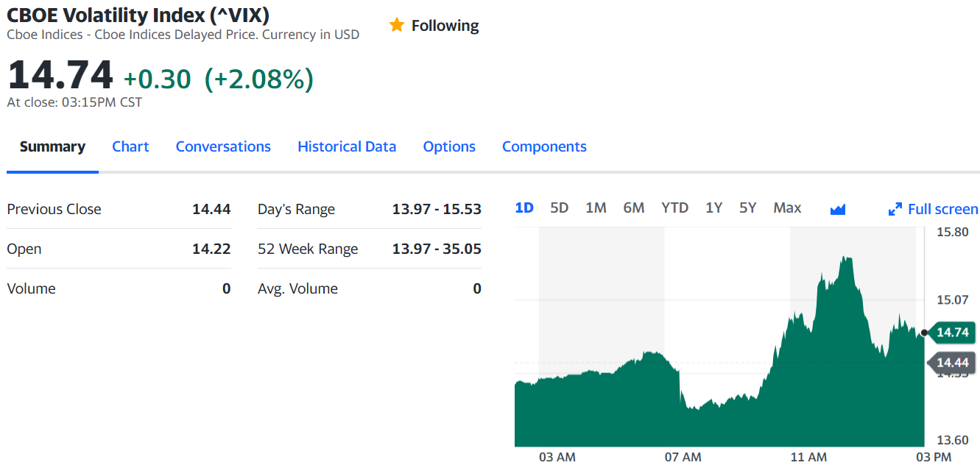Screen dimensions: 980x468
Task: Click the Previous Close value 14.44 in table
Action: coord(211,209)
